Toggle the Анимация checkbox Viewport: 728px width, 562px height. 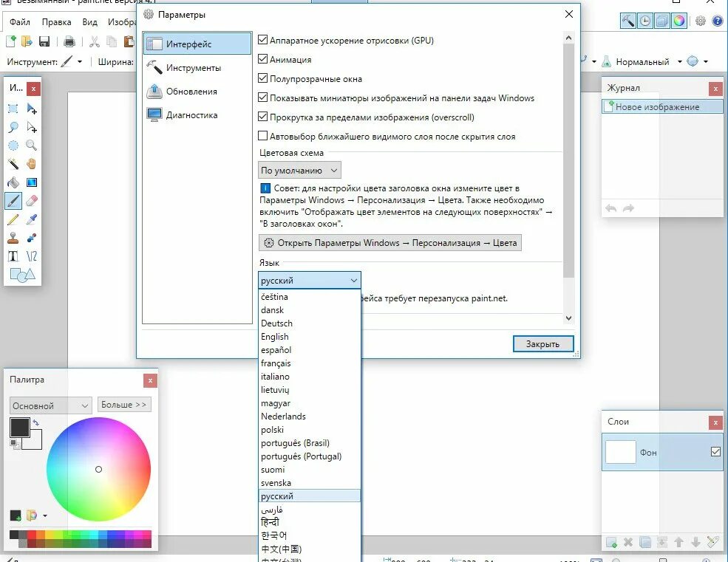[x=263, y=59]
